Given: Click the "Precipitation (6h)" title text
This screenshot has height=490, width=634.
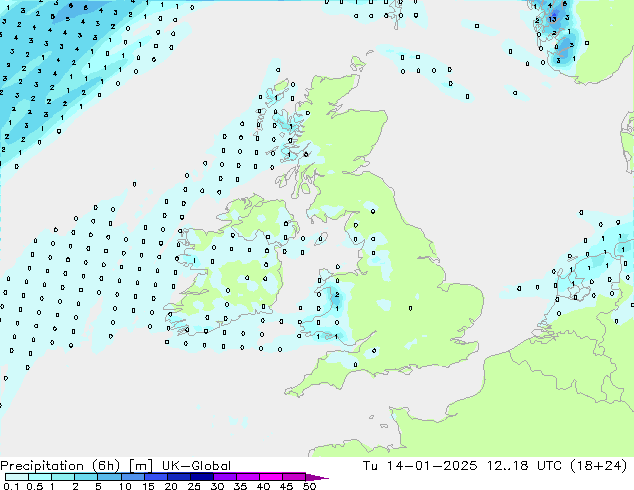Looking at the screenshot, I should (60, 466).
